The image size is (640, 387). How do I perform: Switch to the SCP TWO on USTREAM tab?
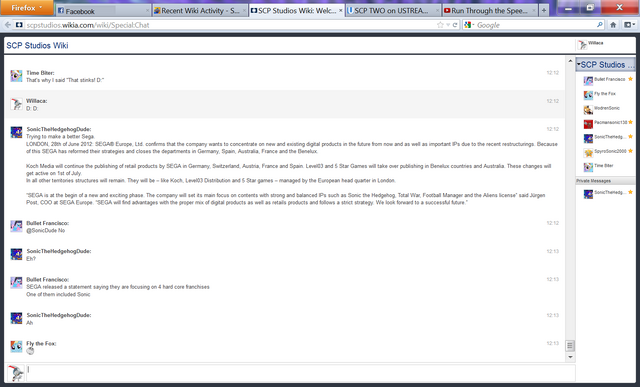pos(393,11)
